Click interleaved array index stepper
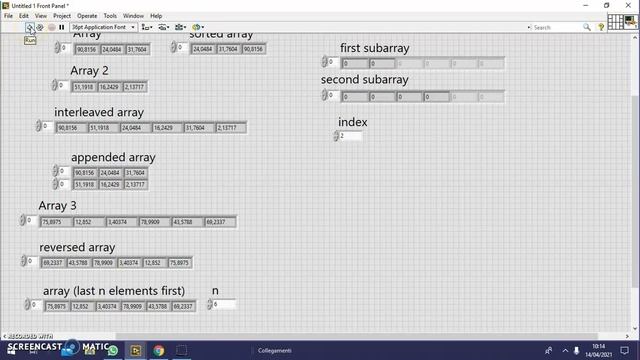The image size is (640, 360). click(39, 126)
